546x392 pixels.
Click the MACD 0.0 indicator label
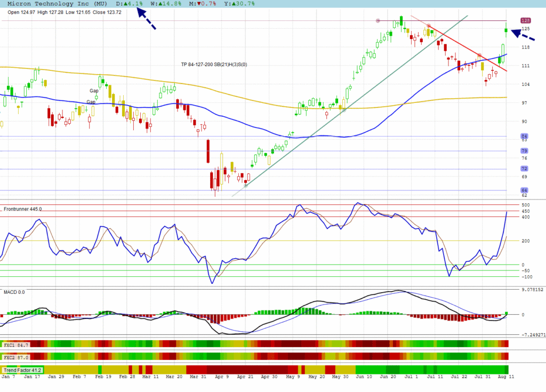(14, 292)
